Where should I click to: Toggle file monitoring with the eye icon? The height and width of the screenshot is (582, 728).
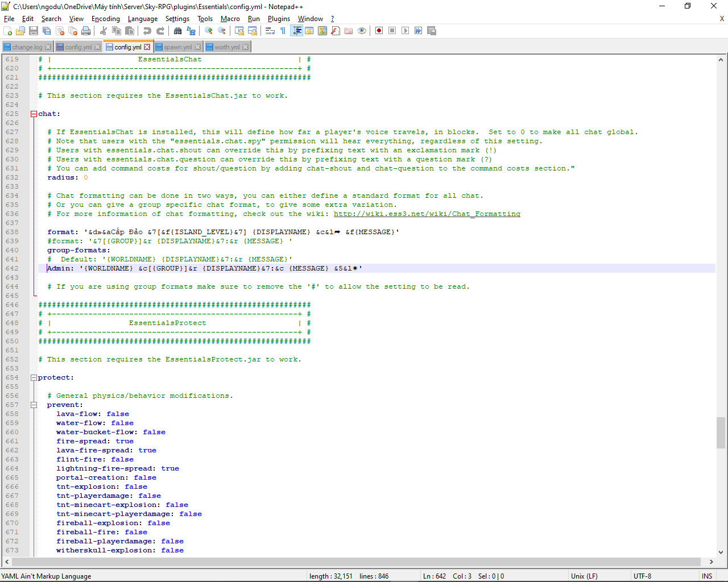tap(362, 31)
